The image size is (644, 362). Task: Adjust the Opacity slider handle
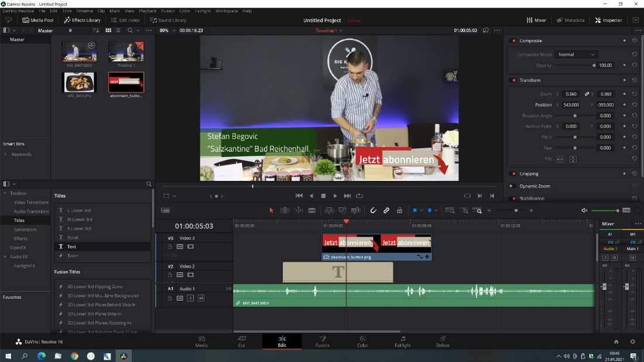click(594, 66)
